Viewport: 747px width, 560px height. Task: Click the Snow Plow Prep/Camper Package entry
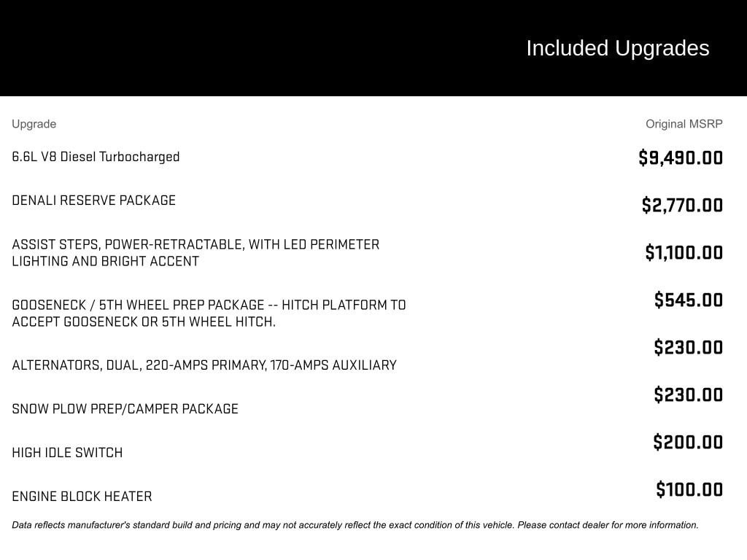(125, 409)
